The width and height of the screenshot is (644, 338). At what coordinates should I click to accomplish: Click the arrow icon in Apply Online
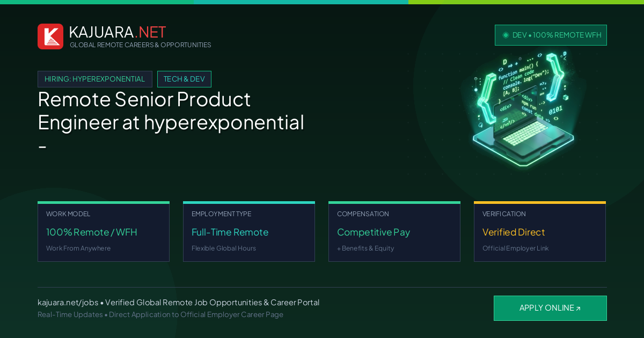(x=578, y=308)
